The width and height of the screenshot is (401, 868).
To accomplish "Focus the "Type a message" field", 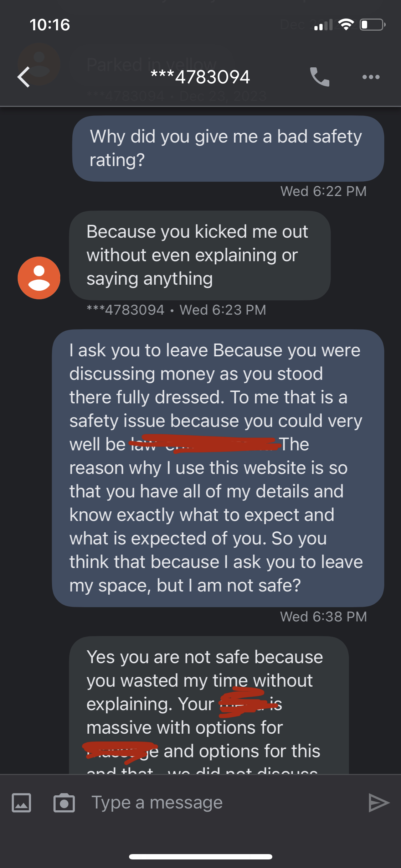I will pyautogui.click(x=214, y=803).
